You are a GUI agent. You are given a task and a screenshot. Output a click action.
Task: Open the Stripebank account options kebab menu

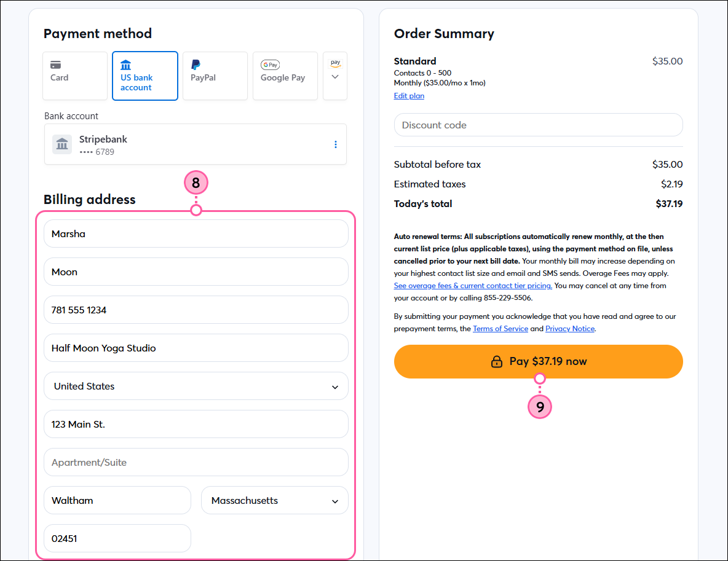336,144
